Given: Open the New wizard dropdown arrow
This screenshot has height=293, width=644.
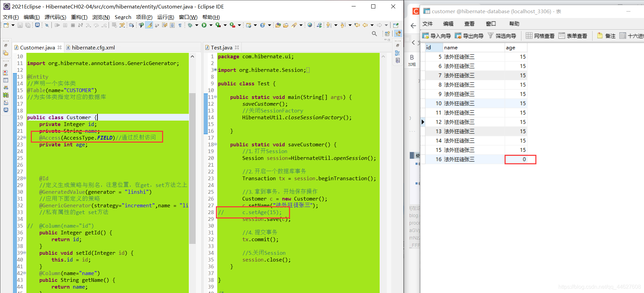Looking at the screenshot, I should click(x=13, y=25).
